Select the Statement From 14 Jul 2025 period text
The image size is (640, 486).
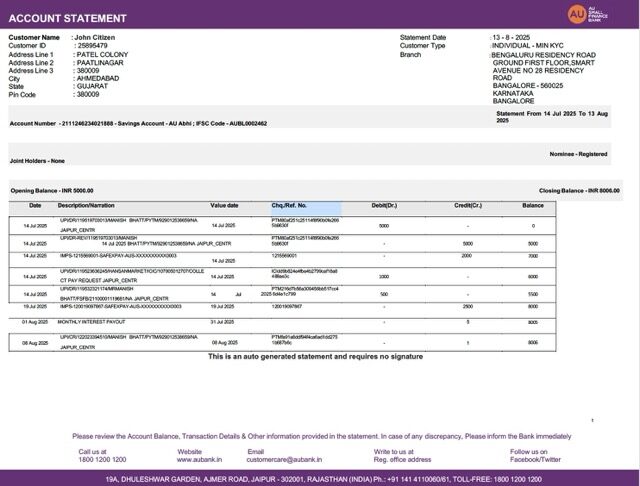click(x=552, y=117)
